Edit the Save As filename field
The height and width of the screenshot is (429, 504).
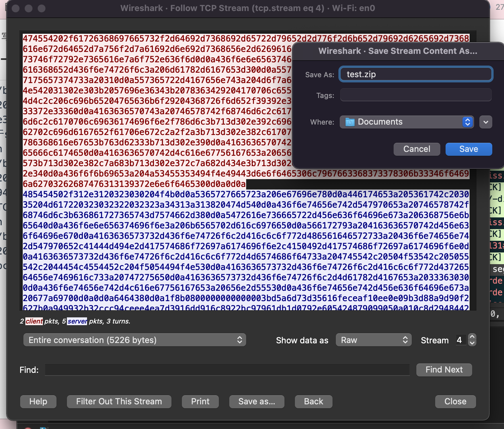pos(416,74)
